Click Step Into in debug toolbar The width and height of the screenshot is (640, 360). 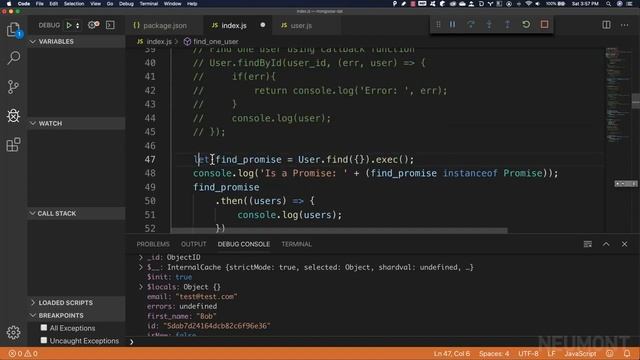pyautogui.click(x=489, y=24)
